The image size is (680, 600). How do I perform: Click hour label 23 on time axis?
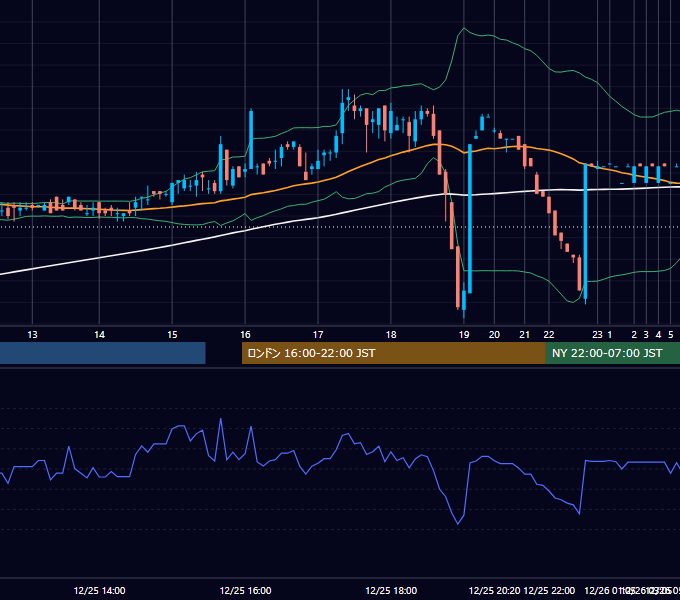point(598,335)
